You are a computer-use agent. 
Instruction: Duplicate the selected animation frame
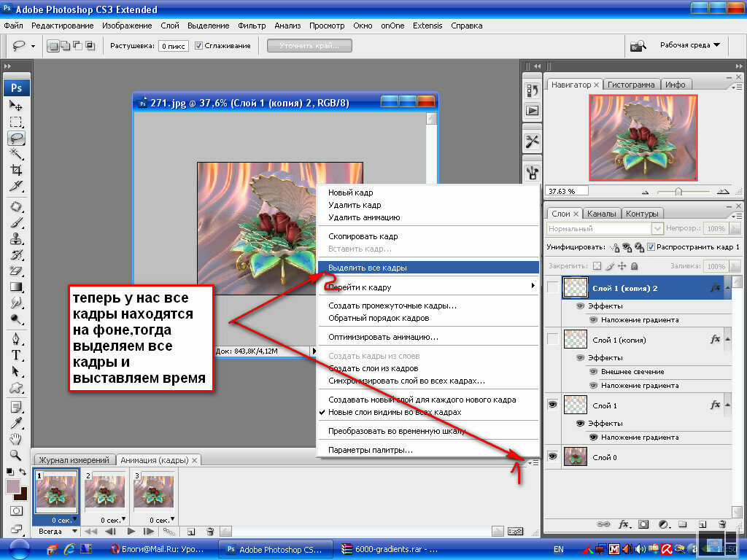click(x=191, y=532)
